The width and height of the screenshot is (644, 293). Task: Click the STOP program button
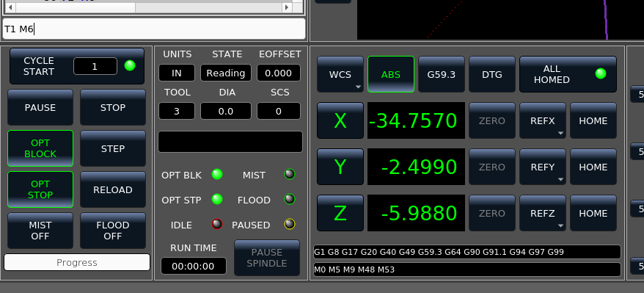[113, 107]
